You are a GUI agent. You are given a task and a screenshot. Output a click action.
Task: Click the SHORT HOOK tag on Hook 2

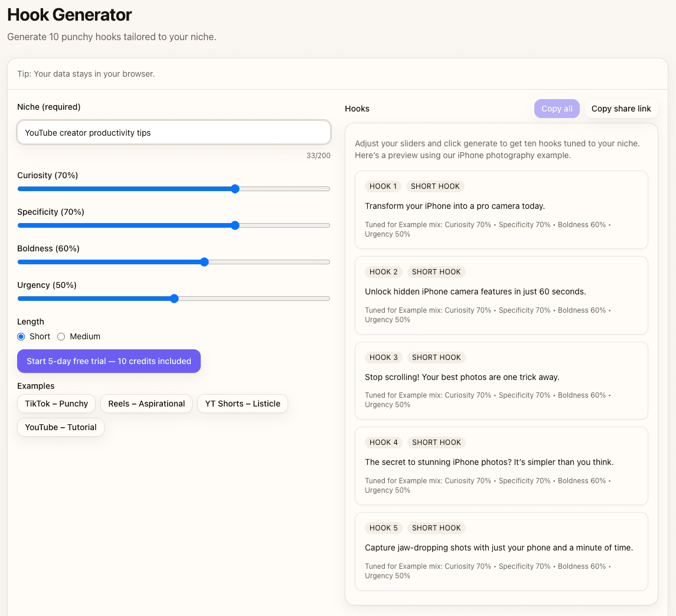pos(436,271)
